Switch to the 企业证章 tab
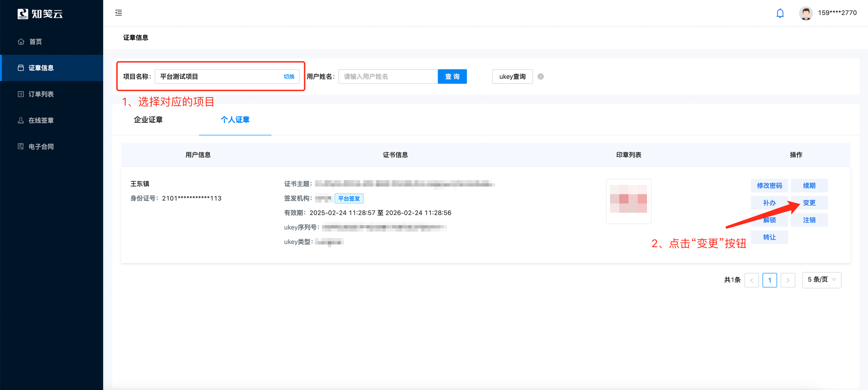The width and height of the screenshot is (868, 390). pyautogui.click(x=148, y=119)
